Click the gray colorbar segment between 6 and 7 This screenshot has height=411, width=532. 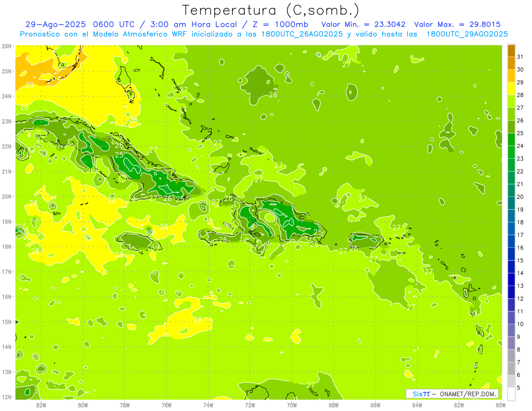click(x=511, y=368)
